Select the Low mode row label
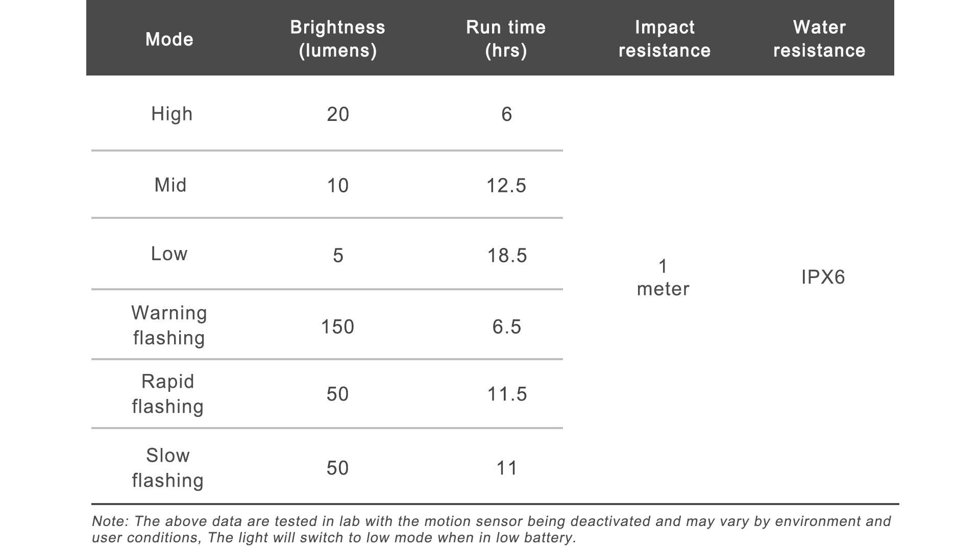This screenshot has width=980, height=551. tap(169, 254)
